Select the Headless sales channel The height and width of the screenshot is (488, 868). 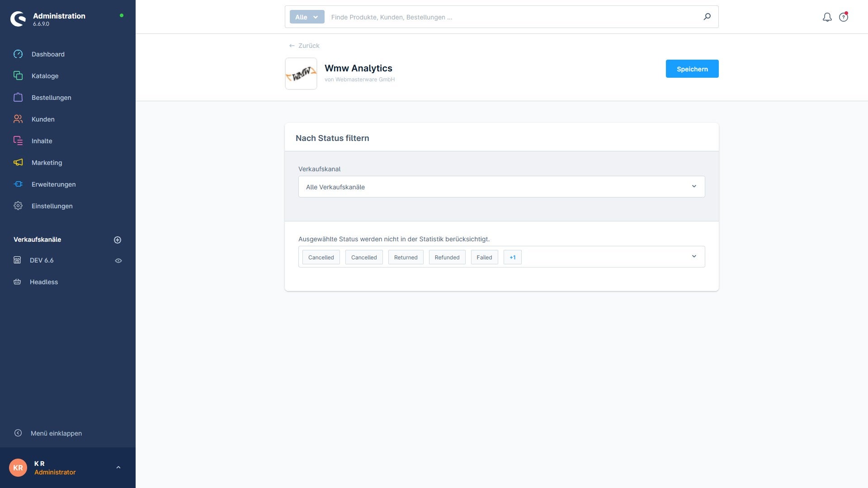pyautogui.click(x=44, y=282)
